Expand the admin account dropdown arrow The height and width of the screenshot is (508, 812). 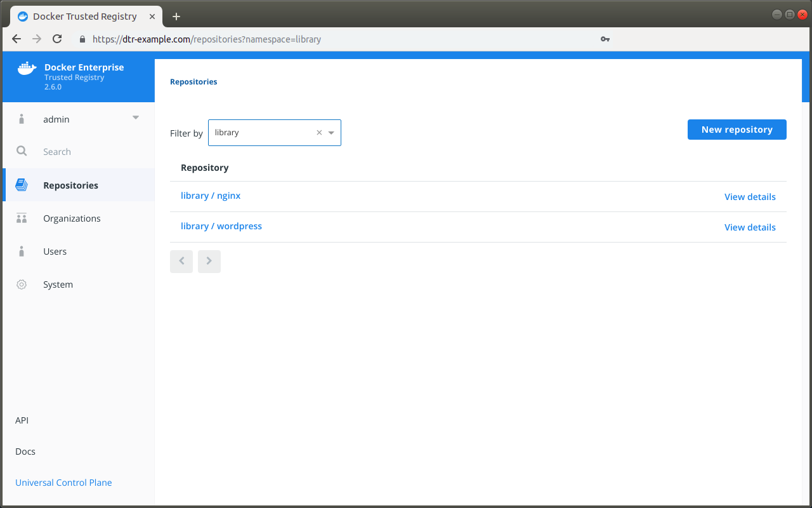point(136,118)
